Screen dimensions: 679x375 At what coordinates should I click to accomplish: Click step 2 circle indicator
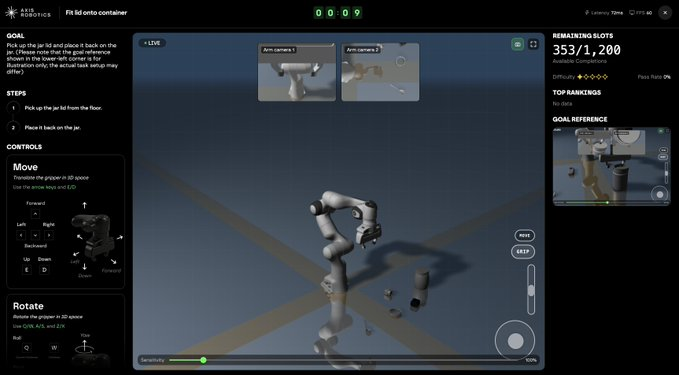[13, 127]
